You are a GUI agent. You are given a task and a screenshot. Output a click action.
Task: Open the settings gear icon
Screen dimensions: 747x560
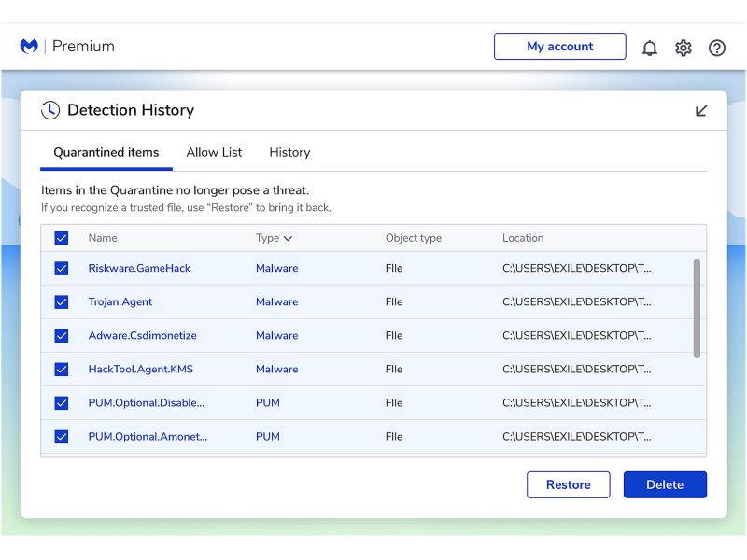click(x=684, y=48)
